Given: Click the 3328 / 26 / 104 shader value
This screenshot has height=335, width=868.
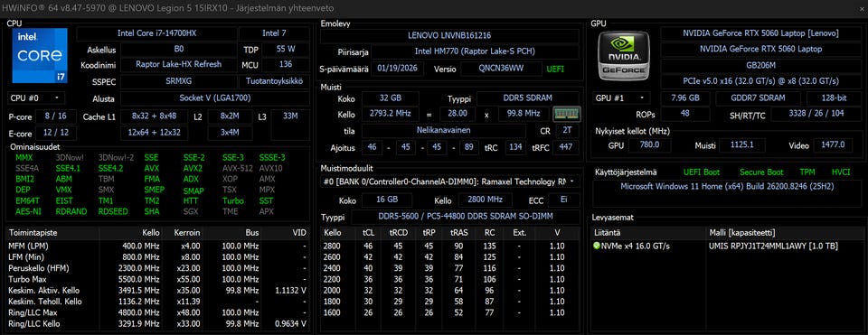Looking at the screenshot, I should (x=816, y=115).
